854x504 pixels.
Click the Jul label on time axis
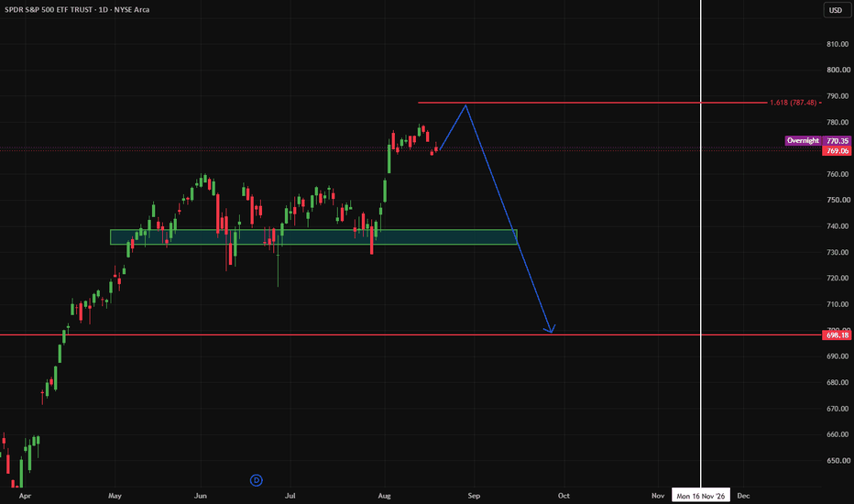290,496
